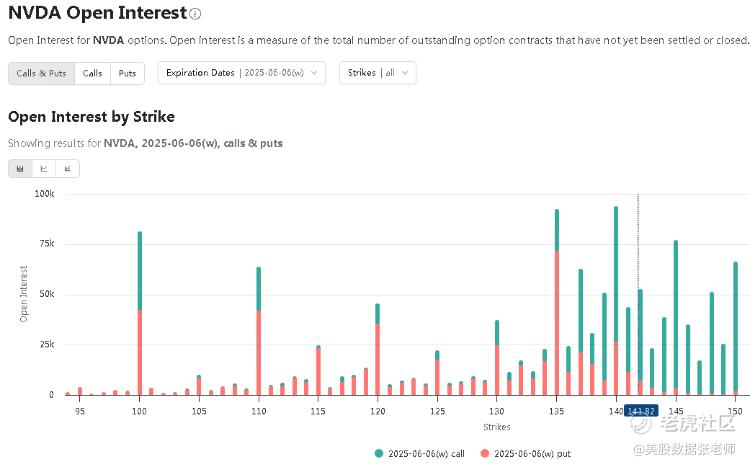The image size is (750, 467).
Task: Click the "105" strike axis label
Action: pos(199,411)
